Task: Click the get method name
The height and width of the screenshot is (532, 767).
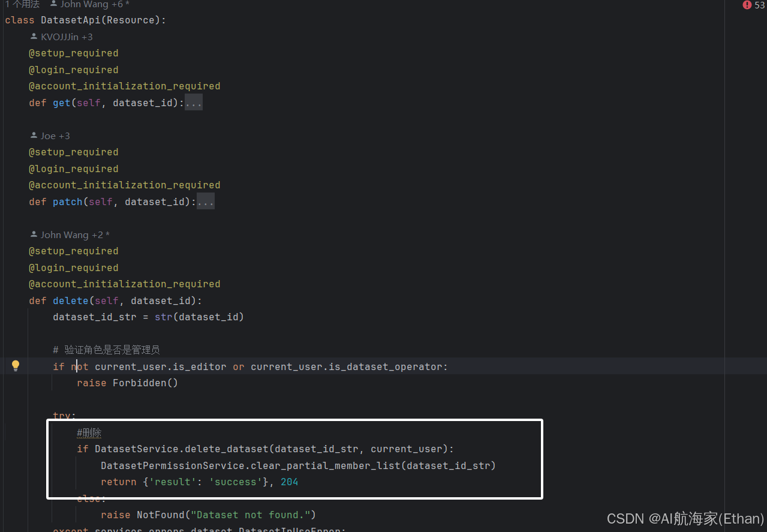Action: click(62, 103)
